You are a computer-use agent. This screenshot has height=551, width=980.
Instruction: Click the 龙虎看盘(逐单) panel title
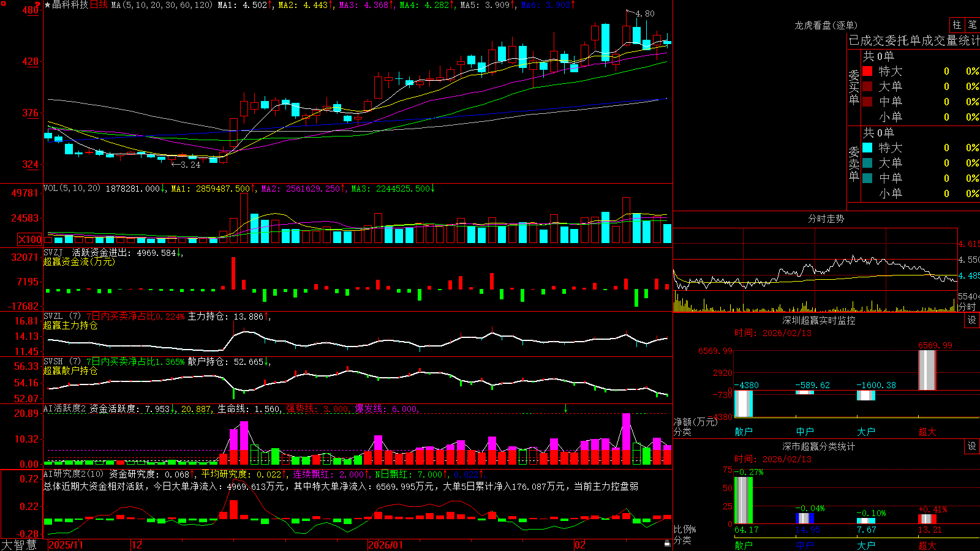[x=826, y=25]
